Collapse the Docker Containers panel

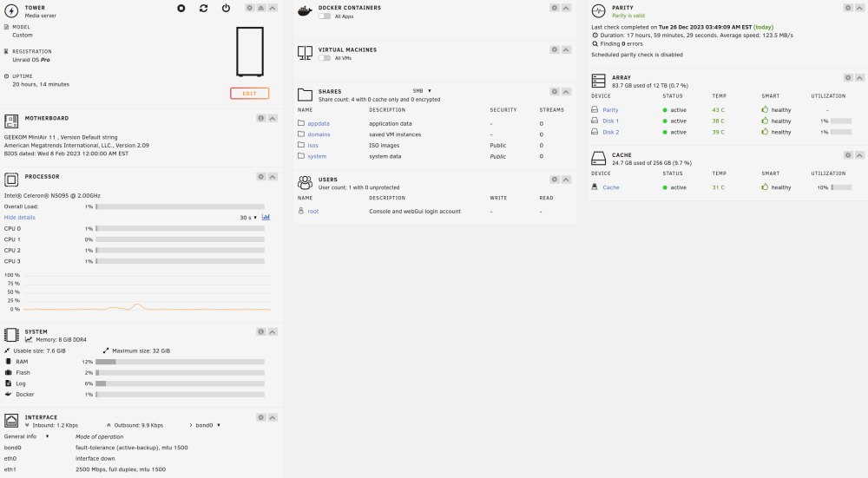coord(566,8)
